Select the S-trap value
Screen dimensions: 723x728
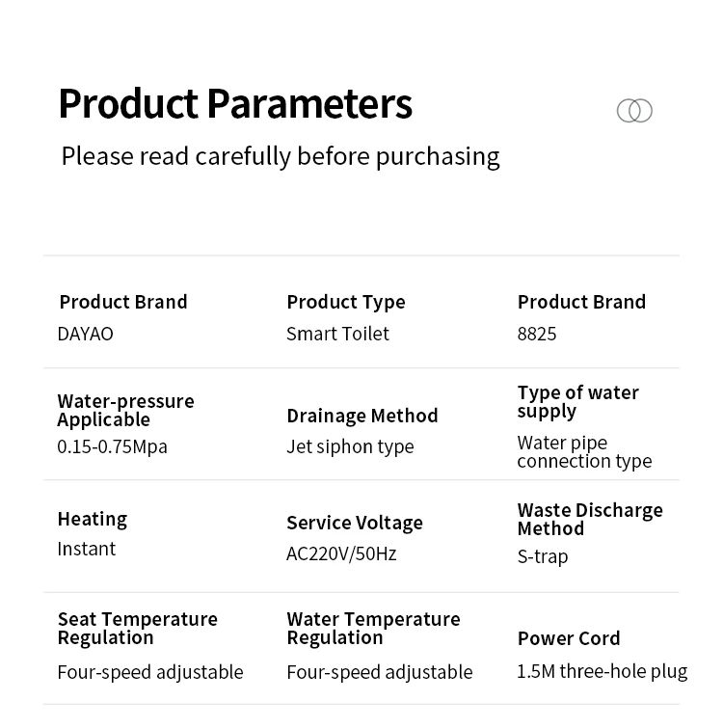point(543,556)
